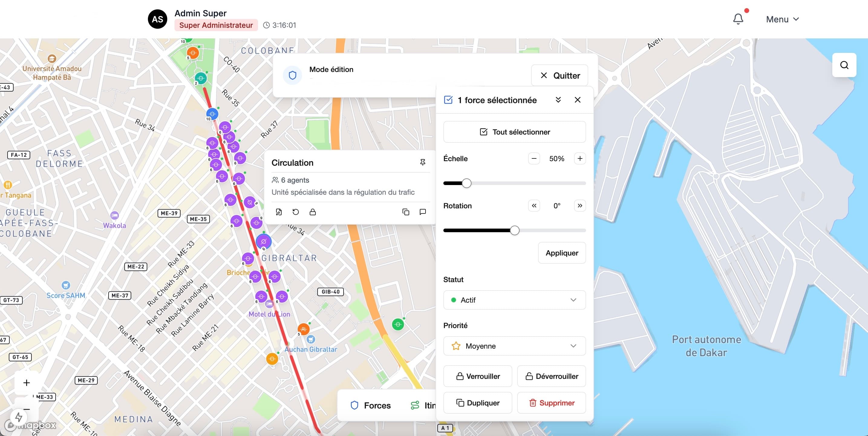Image resolution: width=868 pixels, height=436 pixels.
Task: Click the comment bubble icon in Circulation card
Action: pos(423,212)
